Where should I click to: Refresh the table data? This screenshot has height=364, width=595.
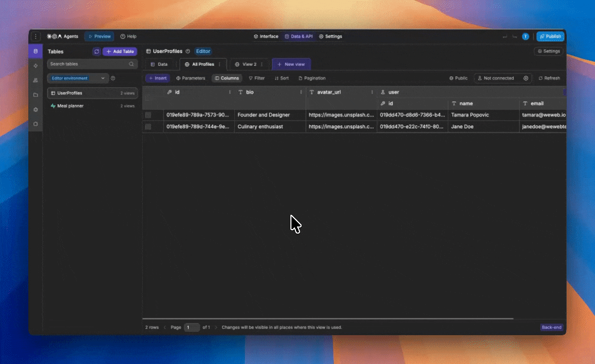(549, 78)
